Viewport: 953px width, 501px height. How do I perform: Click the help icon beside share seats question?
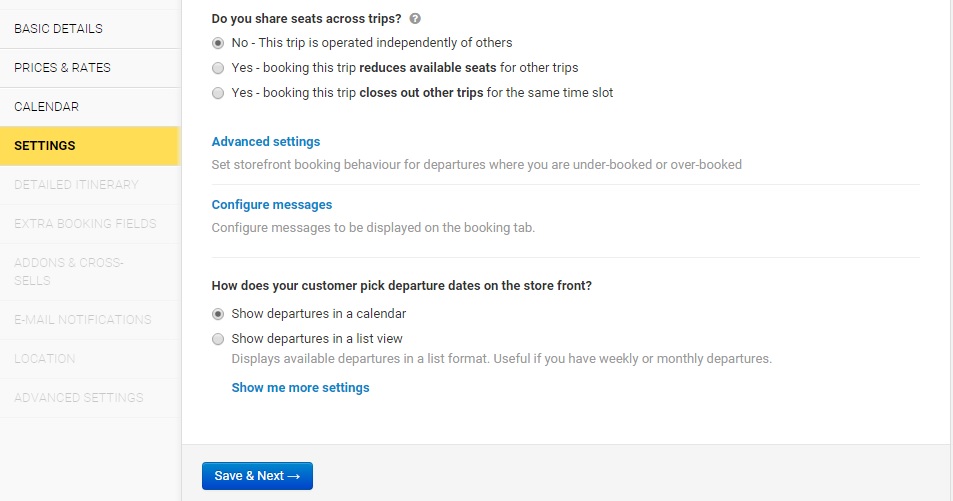coord(415,18)
